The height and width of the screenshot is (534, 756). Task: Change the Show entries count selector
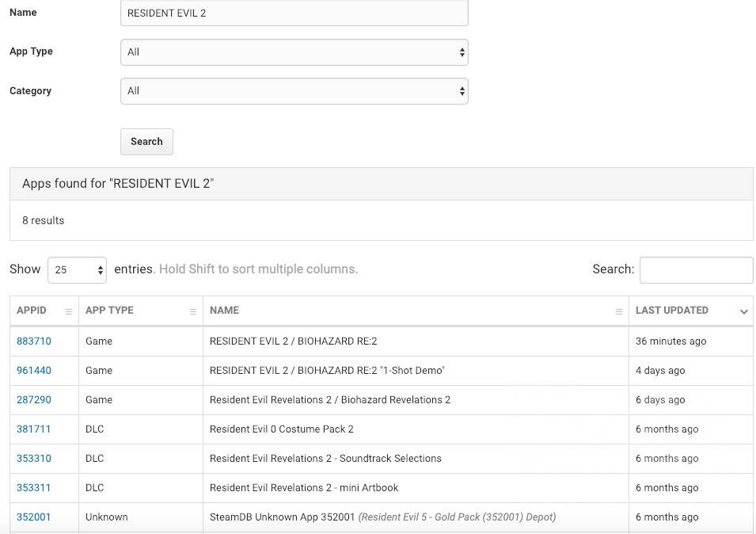coord(77,269)
